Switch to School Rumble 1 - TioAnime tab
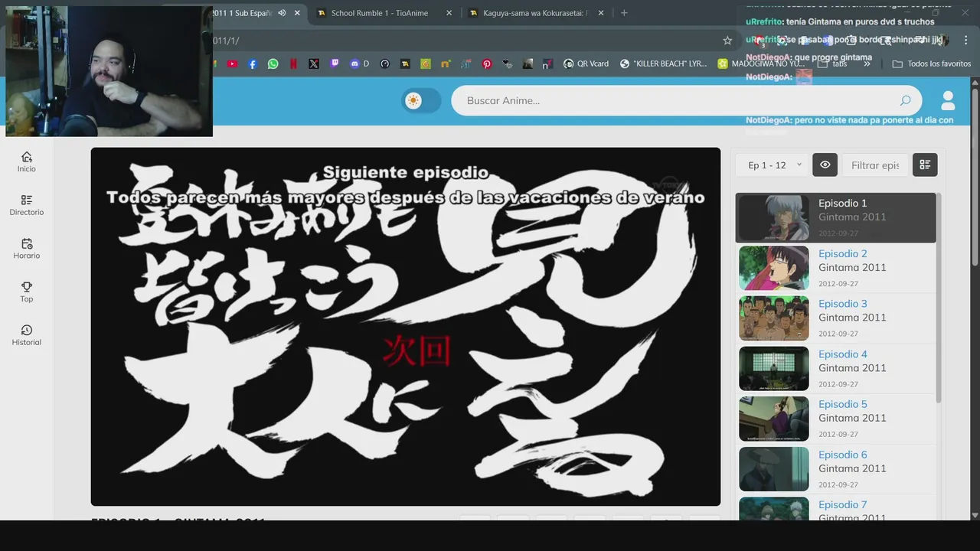This screenshot has height=551, width=980. tap(380, 13)
